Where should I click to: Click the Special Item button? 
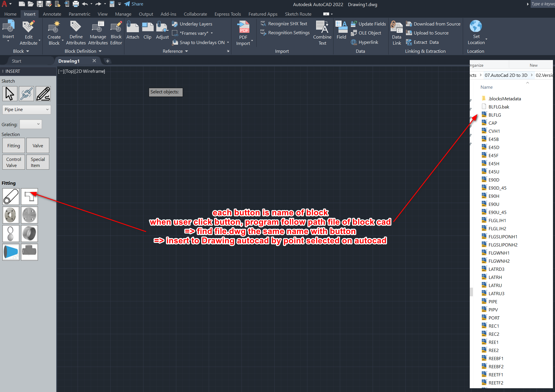tap(38, 162)
